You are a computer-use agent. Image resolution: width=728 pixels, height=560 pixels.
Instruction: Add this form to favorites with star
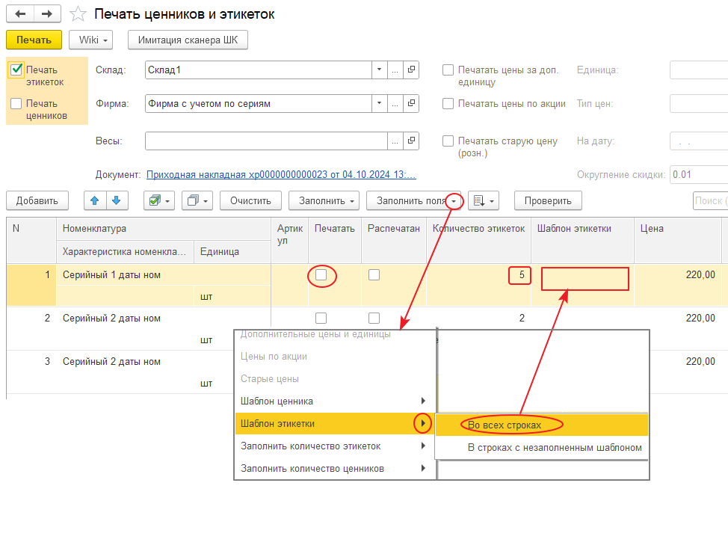[77, 14]
